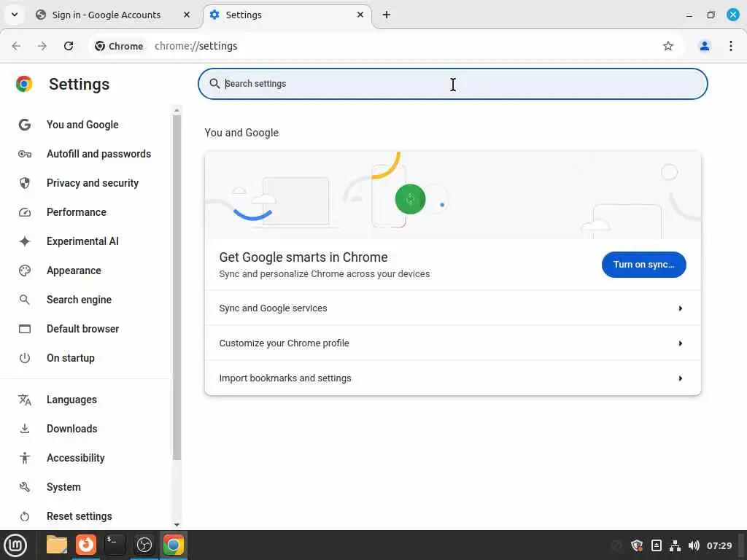This screenshot has height=560, width=747.
Task: Open the tab search dropdown arrow
Action: coord(15,15)
